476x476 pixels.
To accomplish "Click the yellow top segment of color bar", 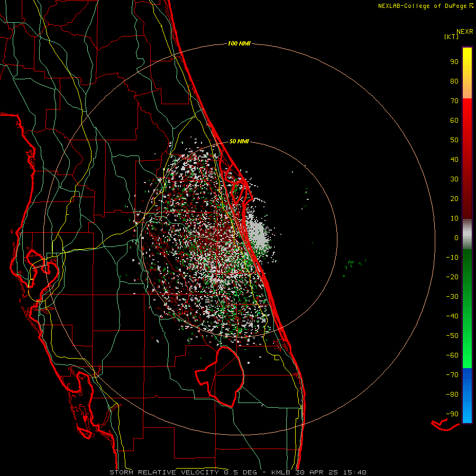I will (x=467, y=73).
